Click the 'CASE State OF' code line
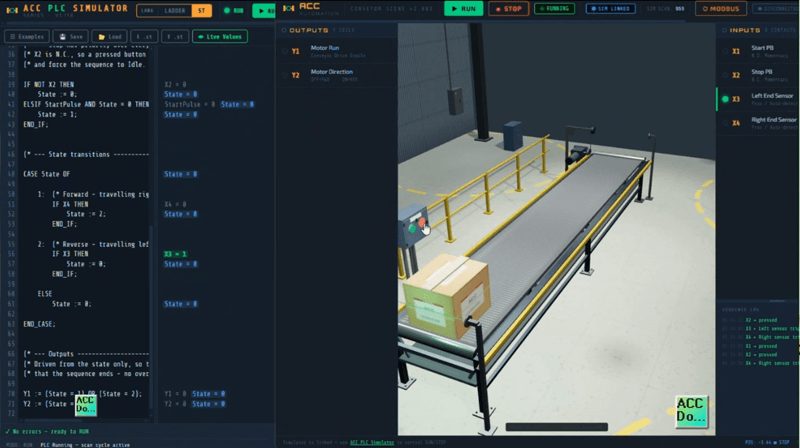The image size is (800, 448). (x=46, y=174)
